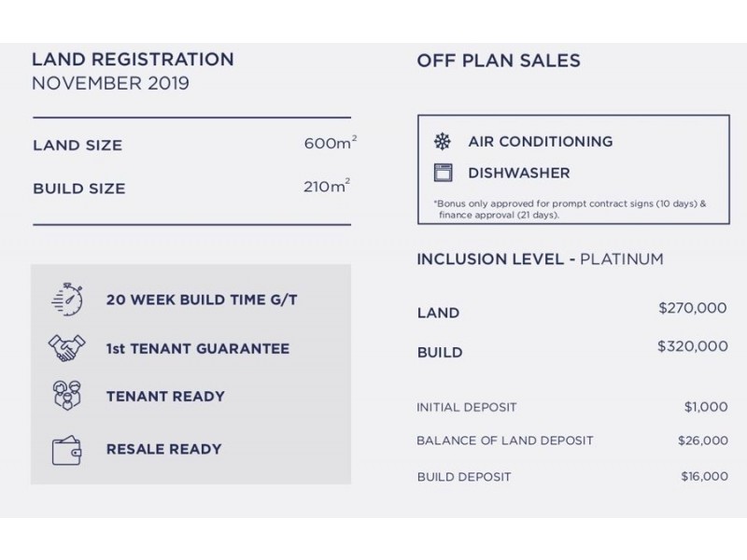Click the Dishwasher label
The width and height of the screenshot is (747, 560).
click(x=518, y=173)
